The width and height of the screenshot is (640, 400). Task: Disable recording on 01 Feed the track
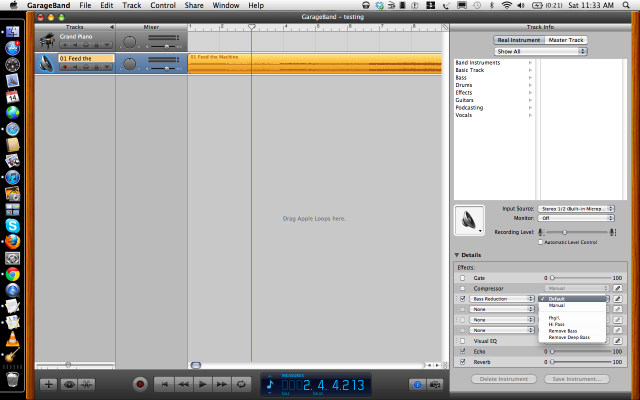[64, 67]
